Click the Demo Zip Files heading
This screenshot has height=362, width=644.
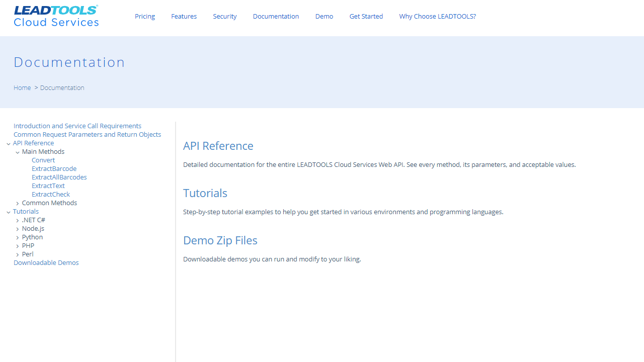tap(220, 240)
